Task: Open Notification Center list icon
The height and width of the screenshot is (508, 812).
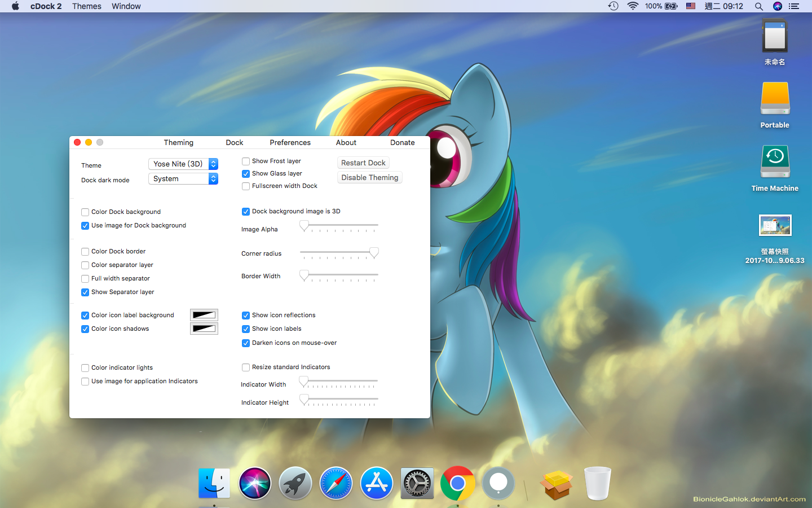Action: pyautogui.click(x=795, y=6)
